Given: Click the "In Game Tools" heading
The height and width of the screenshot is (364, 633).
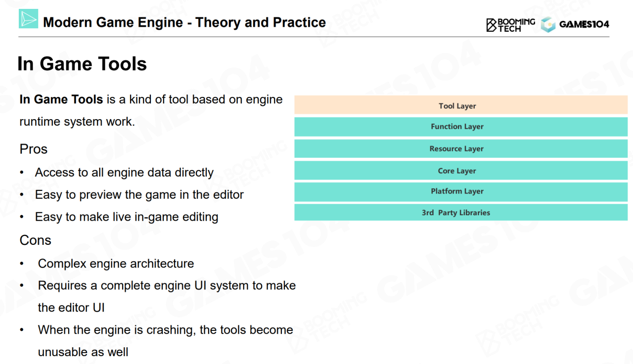Looking at the screenshot, I should click(82, 64).
